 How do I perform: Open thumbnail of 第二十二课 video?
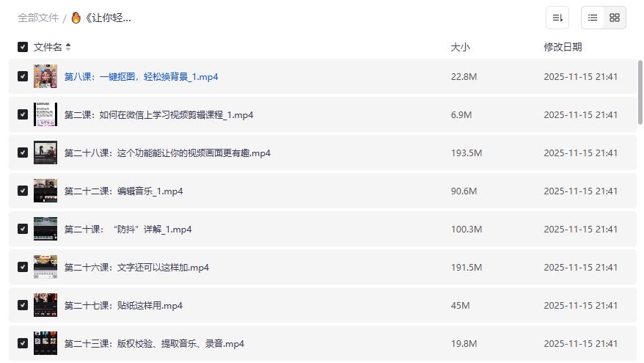pos(45,191)
